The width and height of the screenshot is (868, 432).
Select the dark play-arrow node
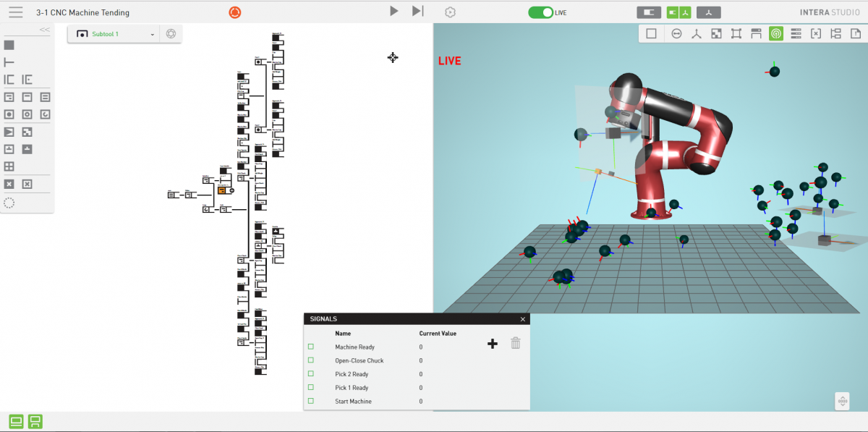9,132
